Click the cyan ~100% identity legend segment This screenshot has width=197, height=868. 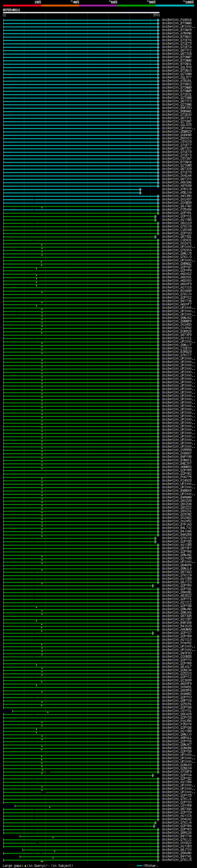pyautogui.click(x=175, y=6)
